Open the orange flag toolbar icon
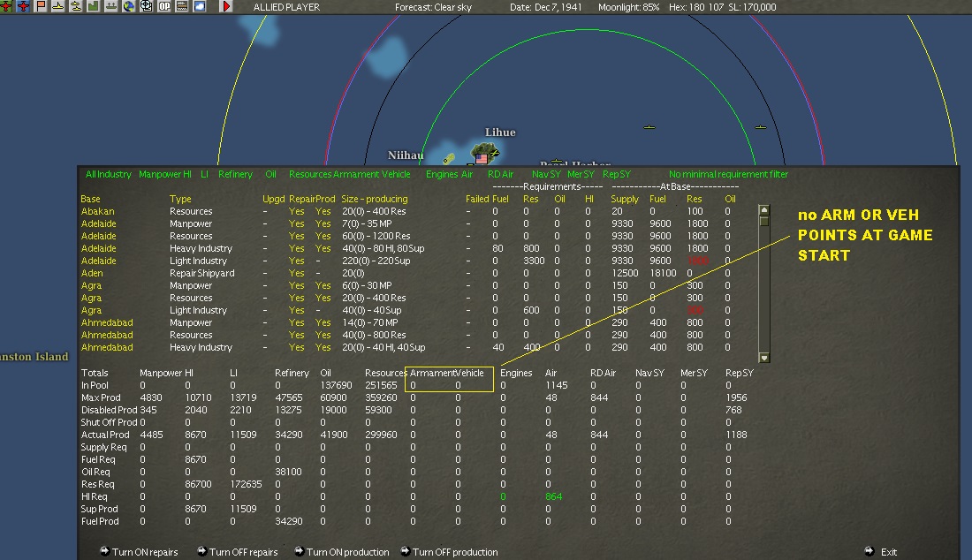 41,6
